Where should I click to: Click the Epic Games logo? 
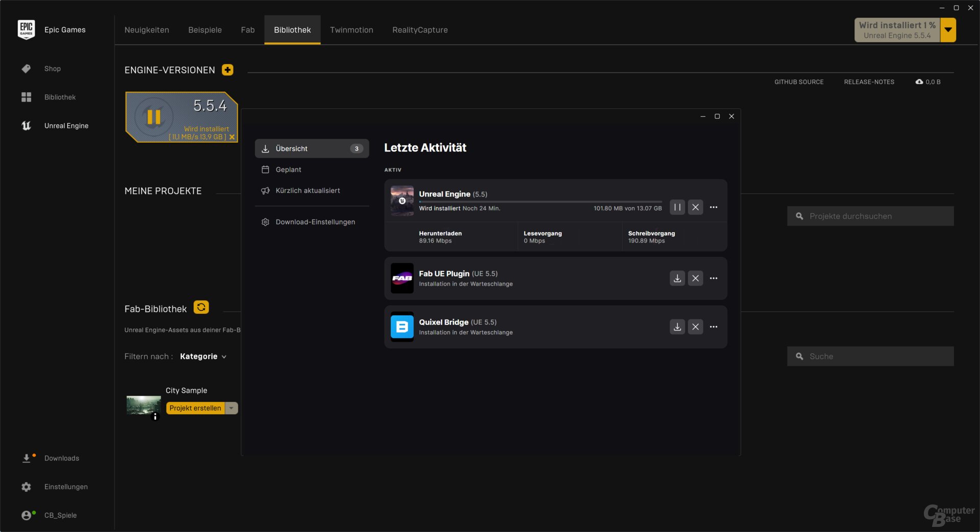click(x=27, y=29)
